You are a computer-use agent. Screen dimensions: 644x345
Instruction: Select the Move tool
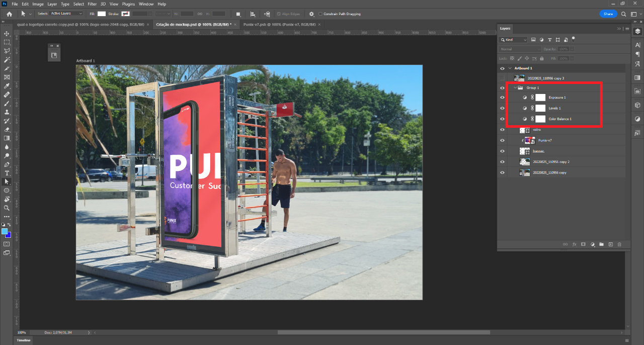[7, 34]
